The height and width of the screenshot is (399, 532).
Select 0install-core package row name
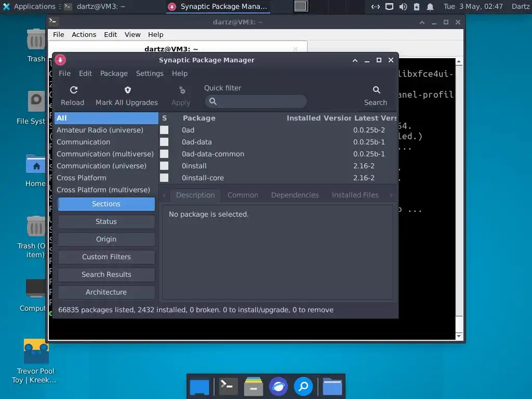click(x=203, y=178)
